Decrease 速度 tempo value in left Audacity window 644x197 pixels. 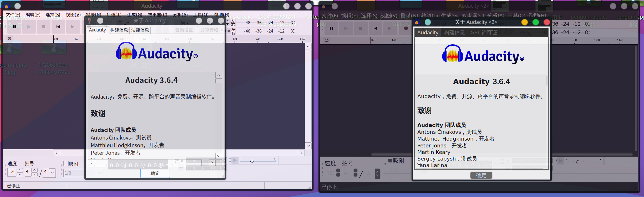20,174
